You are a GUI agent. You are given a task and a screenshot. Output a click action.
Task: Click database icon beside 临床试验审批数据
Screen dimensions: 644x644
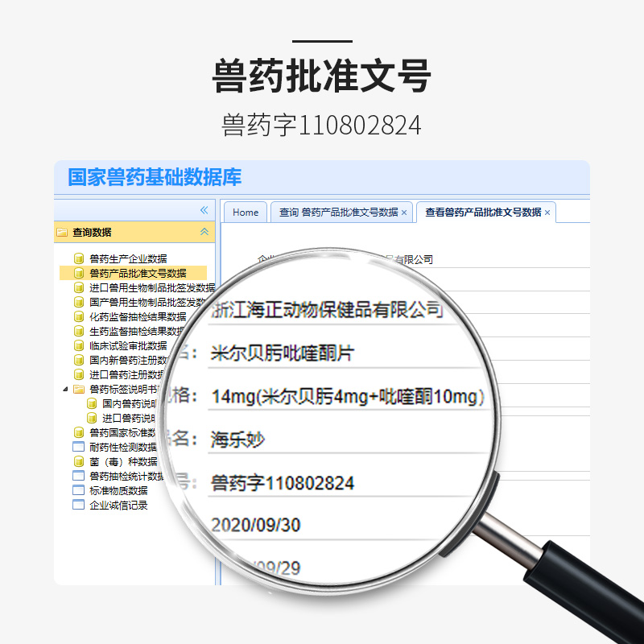tap(78, 345)
